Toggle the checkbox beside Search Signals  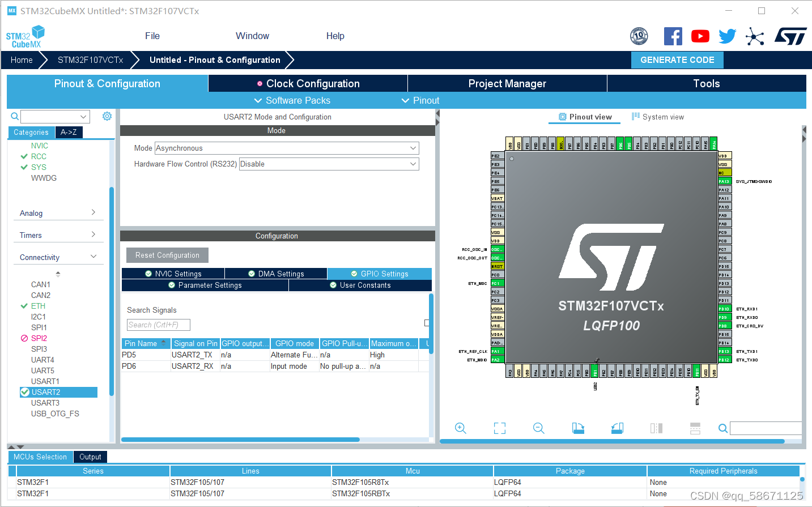426,322
